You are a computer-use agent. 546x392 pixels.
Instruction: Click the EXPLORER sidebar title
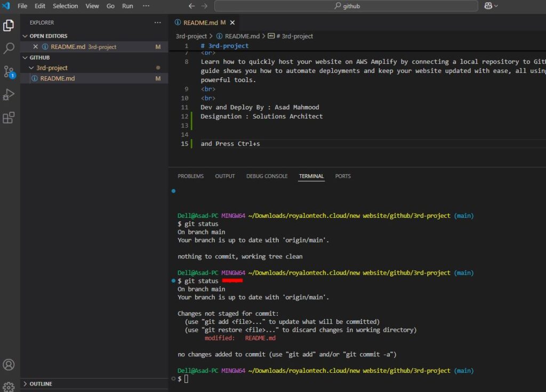tap(42, 22)
